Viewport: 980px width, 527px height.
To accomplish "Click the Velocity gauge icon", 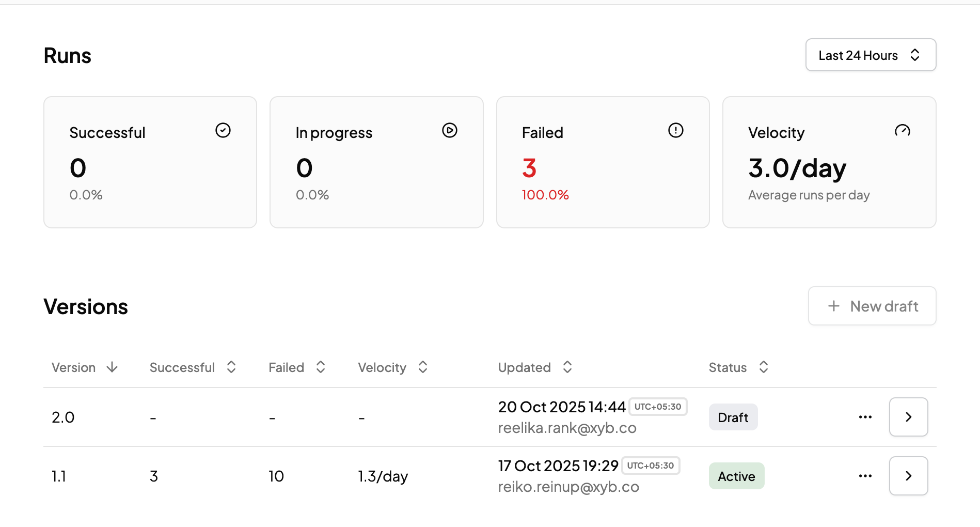I will [x=902, y=130].
